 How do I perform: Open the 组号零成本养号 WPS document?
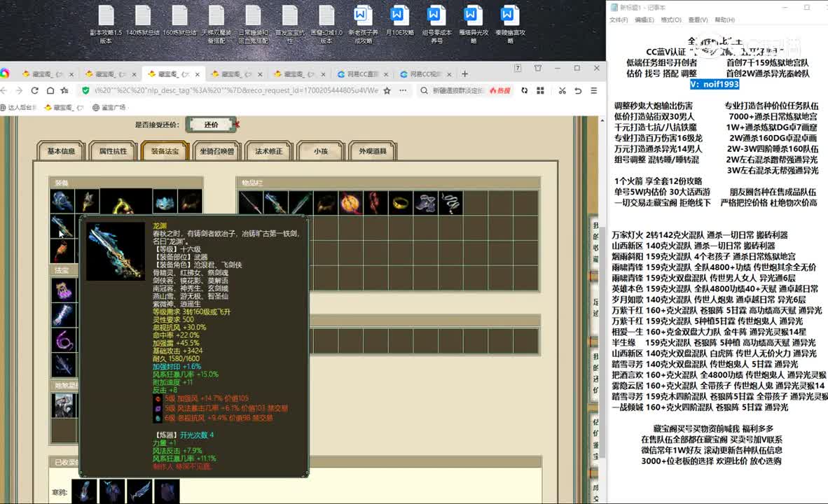[436, 24]
